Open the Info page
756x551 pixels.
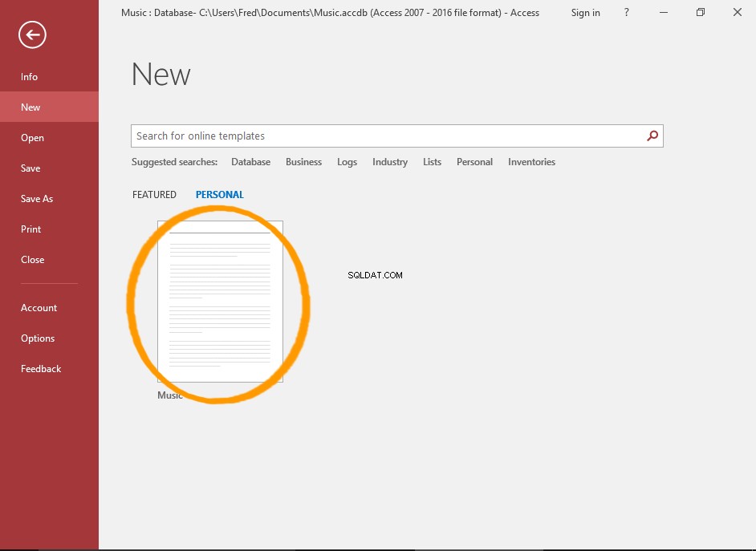coord(29,76)
